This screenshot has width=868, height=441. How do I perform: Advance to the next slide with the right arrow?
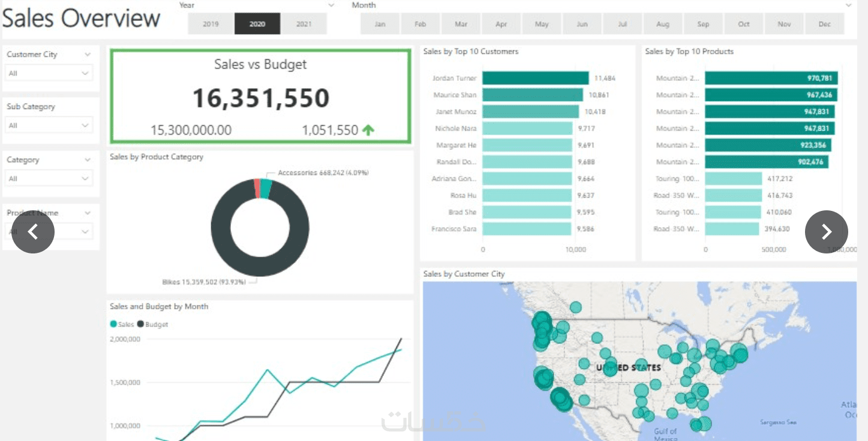pos(827,231)
